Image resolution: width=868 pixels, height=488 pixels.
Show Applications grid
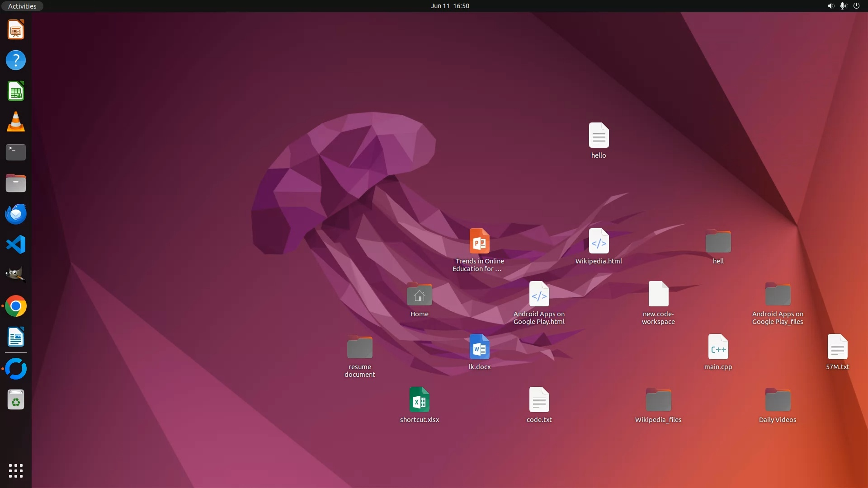point(16,471)
